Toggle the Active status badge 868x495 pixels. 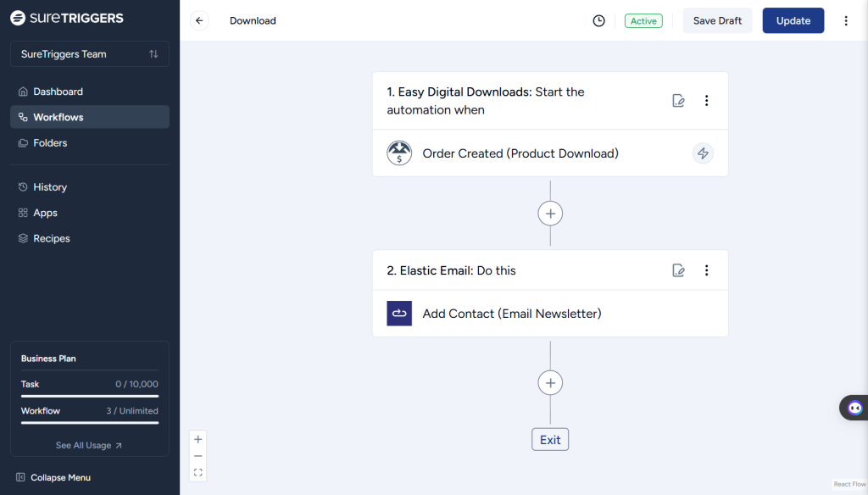click(x=643, y=20)
